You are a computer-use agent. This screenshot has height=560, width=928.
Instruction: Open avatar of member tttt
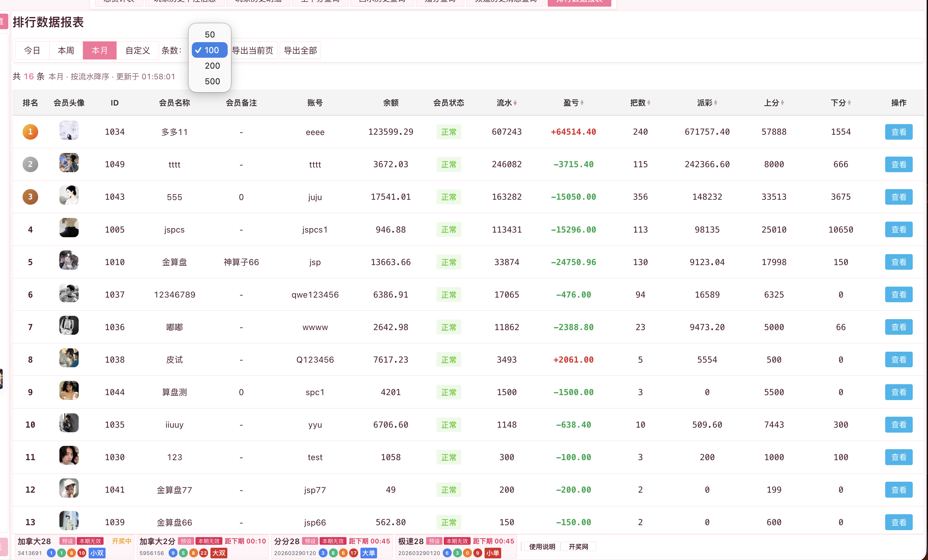[69, 163]
